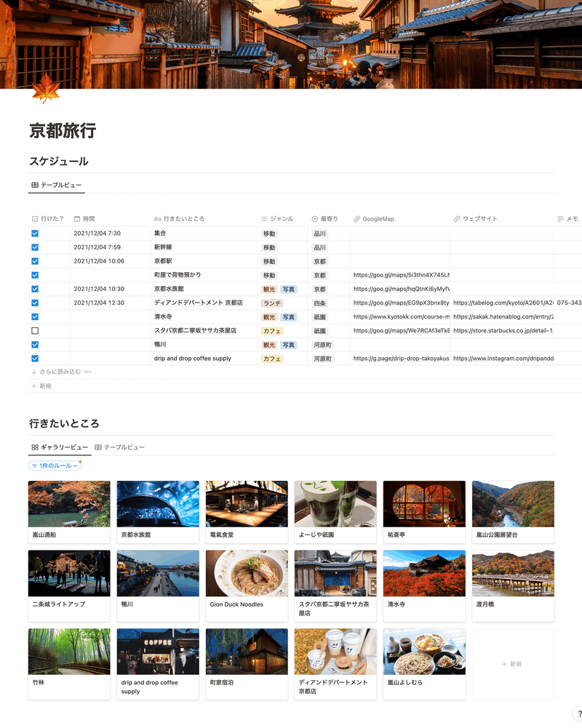
Task: Uncheck the 集合 row checkbox
Action: tap(35, 233)
